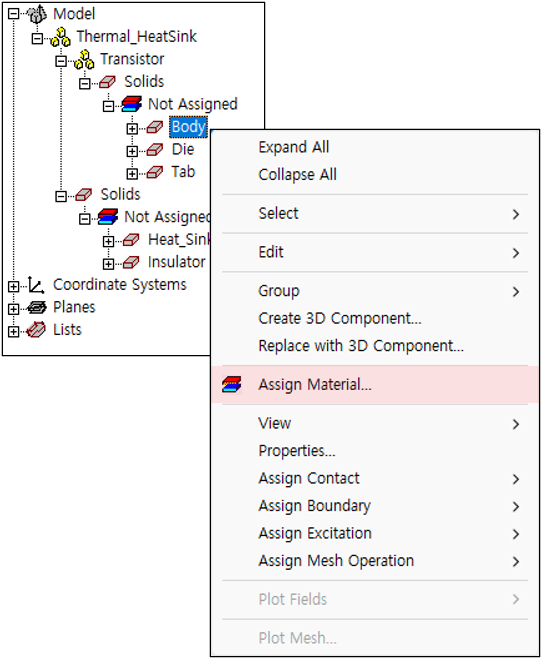Viewport: 542px width, 659px height.
Task: Select the Insulator tree item
Action: coord(177,262)
